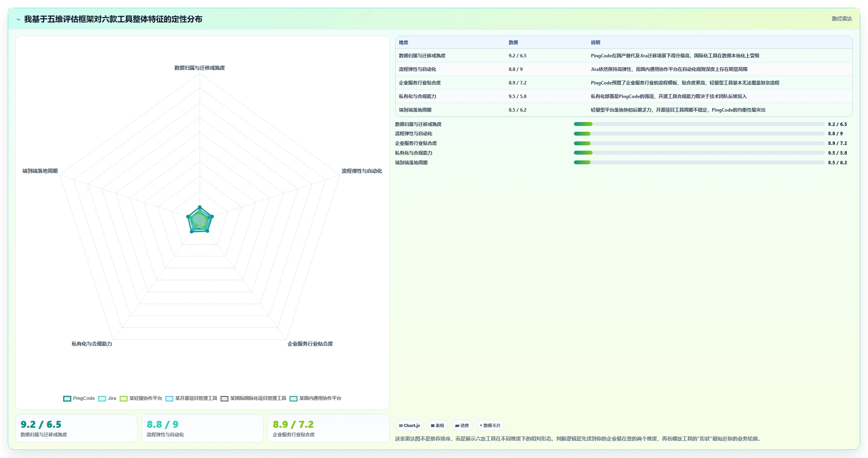868x458 pixels.
Task: Click the 维度 column header
Action: pos(403,43)
